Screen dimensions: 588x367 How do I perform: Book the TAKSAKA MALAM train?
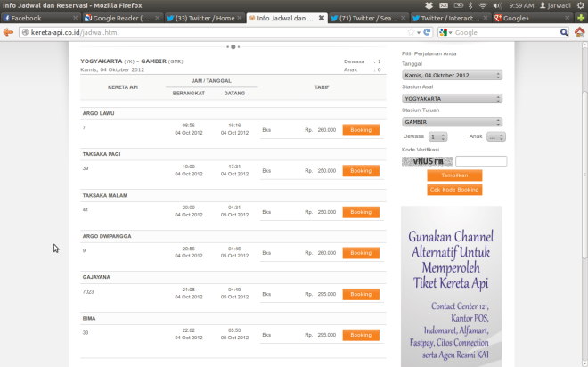pos(361,212)
